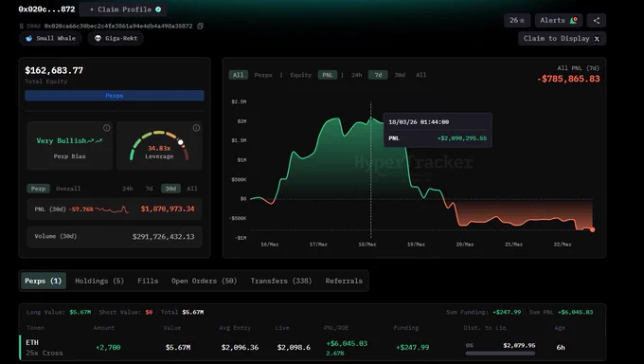Viewport: 644px width, 364px height.
Task: Sort by the Amount column header
Action: click(104, 328)
